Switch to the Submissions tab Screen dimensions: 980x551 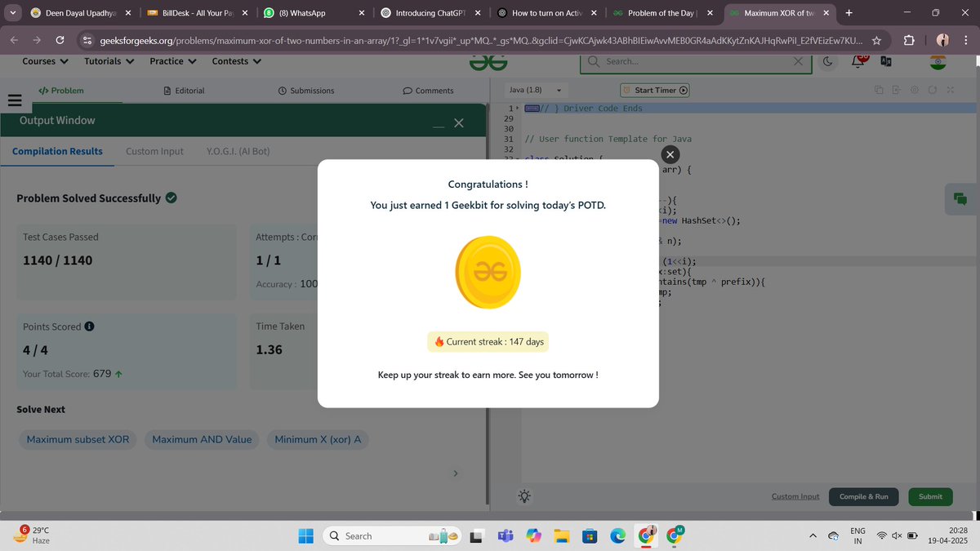[x=306, y=91]
